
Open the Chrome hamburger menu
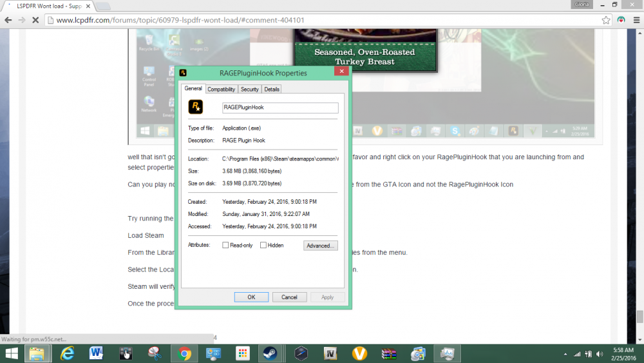[x=636, y=20]
